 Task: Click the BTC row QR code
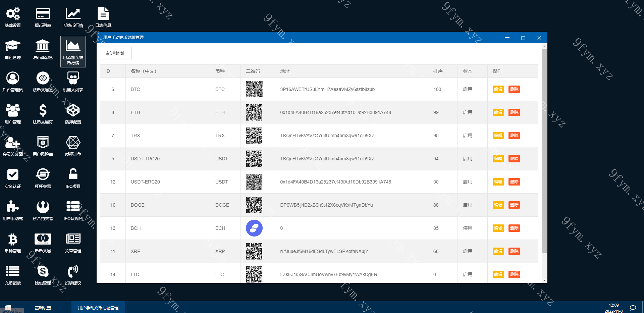(x=254, y=89)
